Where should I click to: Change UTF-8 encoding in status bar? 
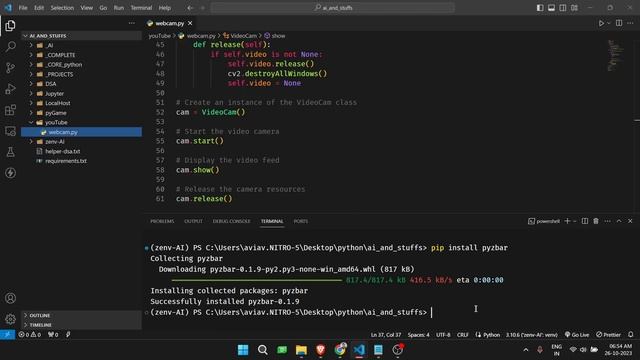443,335
